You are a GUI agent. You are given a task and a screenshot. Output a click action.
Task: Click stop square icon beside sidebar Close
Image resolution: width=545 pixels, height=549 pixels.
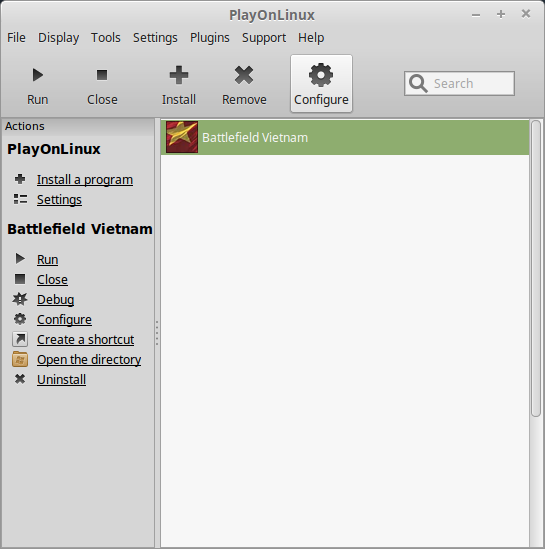coord(20,279)
